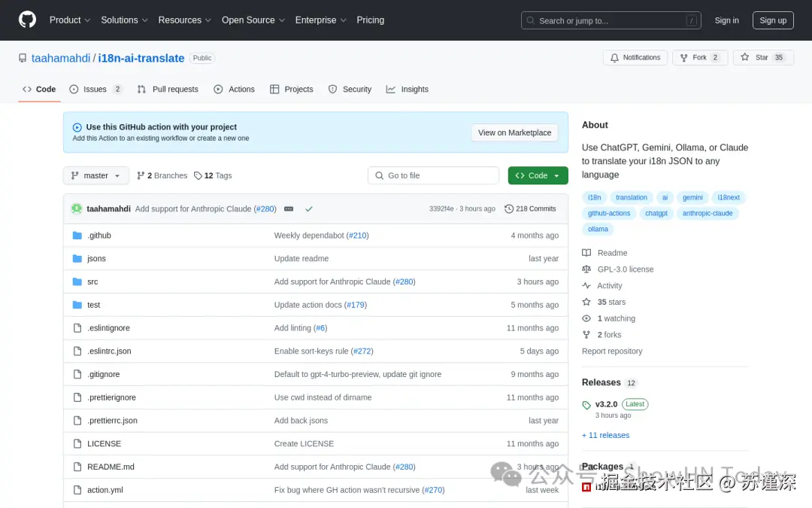This screenshot has height=508, width=812.
Task: Open the green Code dropdown button
Action: click(x=538, y=175)
